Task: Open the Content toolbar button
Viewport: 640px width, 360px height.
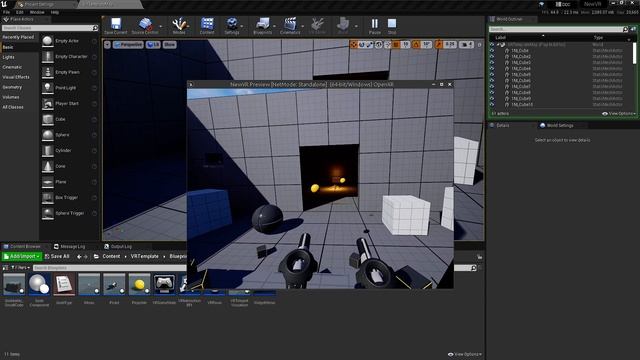Action: tap(207, 25)
